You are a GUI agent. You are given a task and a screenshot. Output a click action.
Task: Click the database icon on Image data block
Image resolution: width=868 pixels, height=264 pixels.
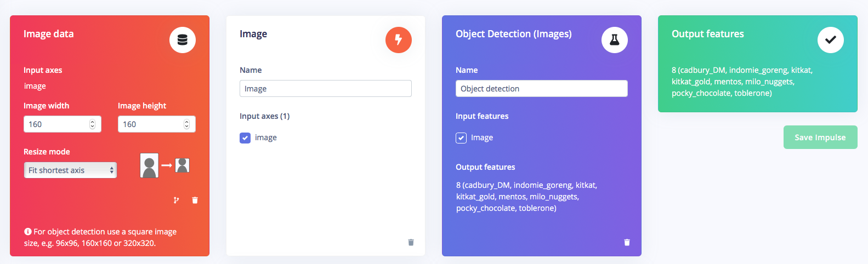[183, 40]
